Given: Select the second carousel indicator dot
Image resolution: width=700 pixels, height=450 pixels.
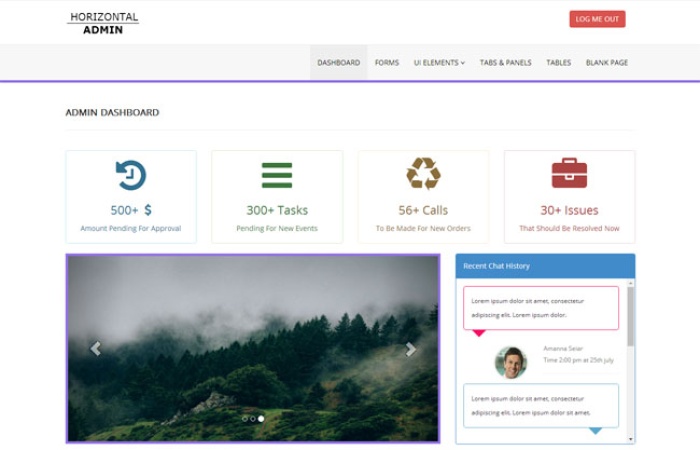Looking at the screenshot, I should (253, 419).
